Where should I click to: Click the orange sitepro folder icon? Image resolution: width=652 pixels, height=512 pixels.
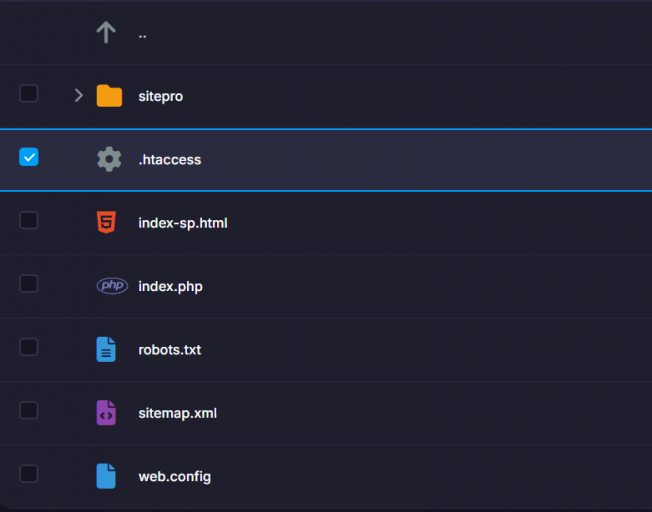click(x=109, y=96)
